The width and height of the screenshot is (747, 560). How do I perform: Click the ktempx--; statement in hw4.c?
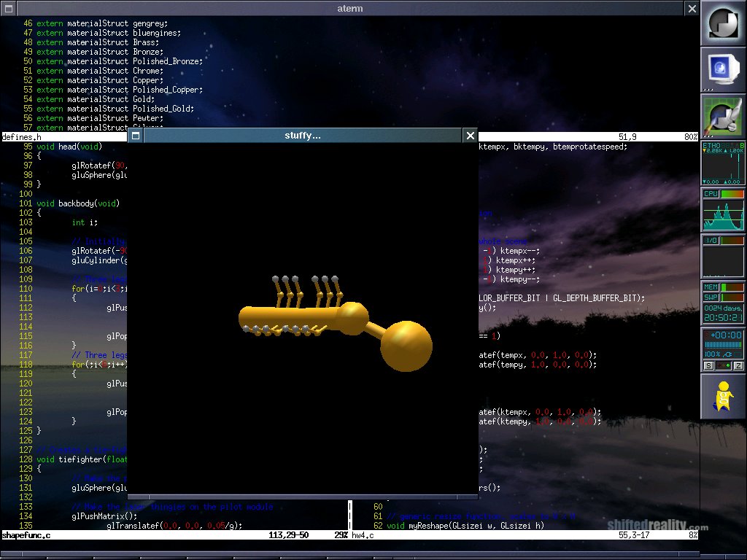click(x=519, y=251)
